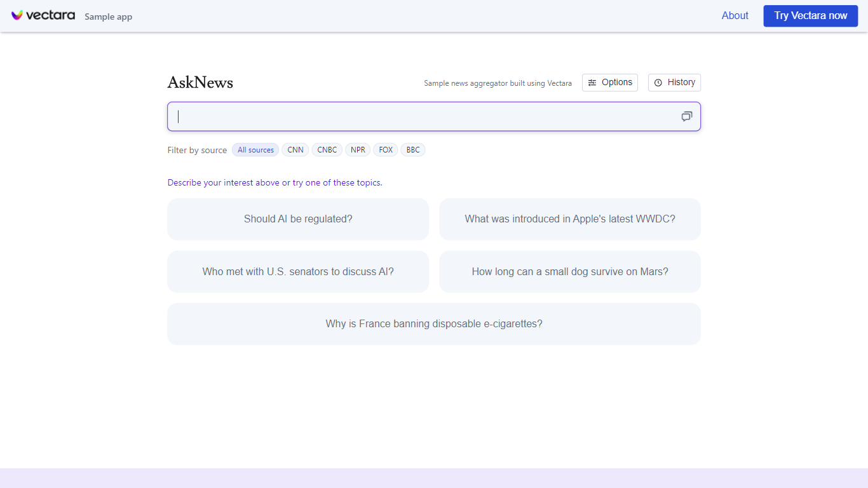Click the Vectara logo

coord(43,15)
